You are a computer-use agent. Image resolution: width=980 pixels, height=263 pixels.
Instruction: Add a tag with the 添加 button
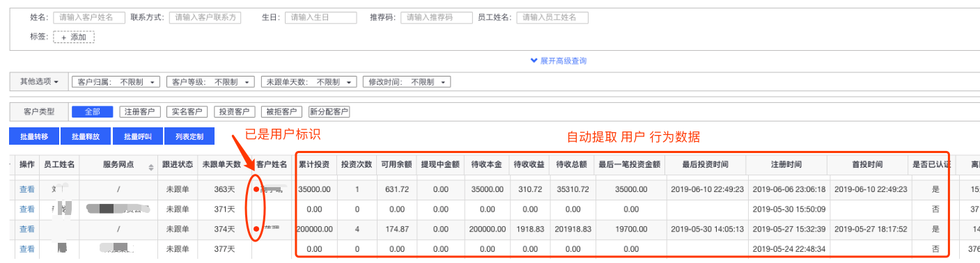pos(74,37)
